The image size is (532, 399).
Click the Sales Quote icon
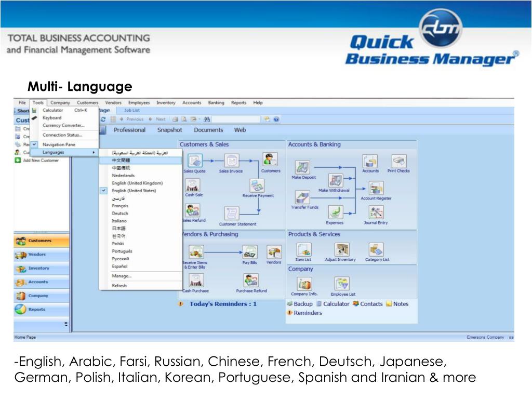click(195, 161)
